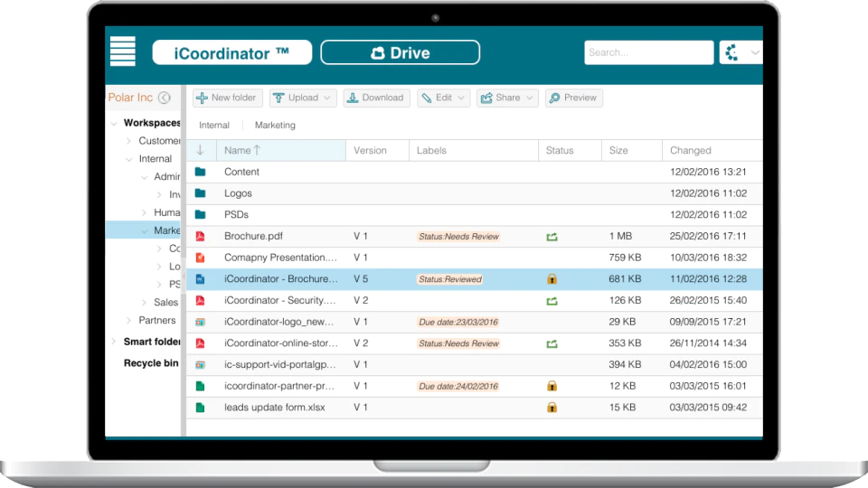Expand the Smart folders node
868x488 pixels.
pyautogui.click(x=114, y=342)
